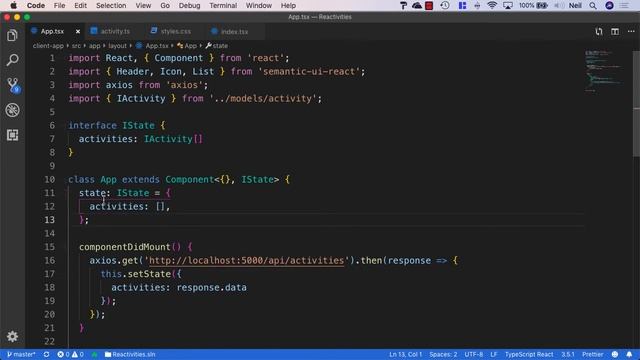640x360 pixels.
Task: Open the Debug view in activity bar
Action: [x=12, y=110]
